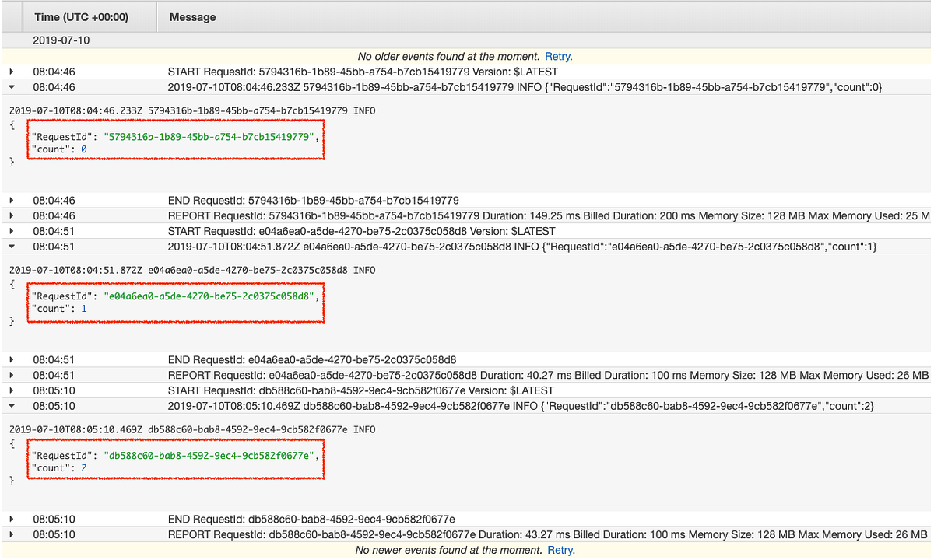The width and height of the screenshot is (934, 560).
Task: Click the count value 2 in expanded JSON
Action: point(83,467)
